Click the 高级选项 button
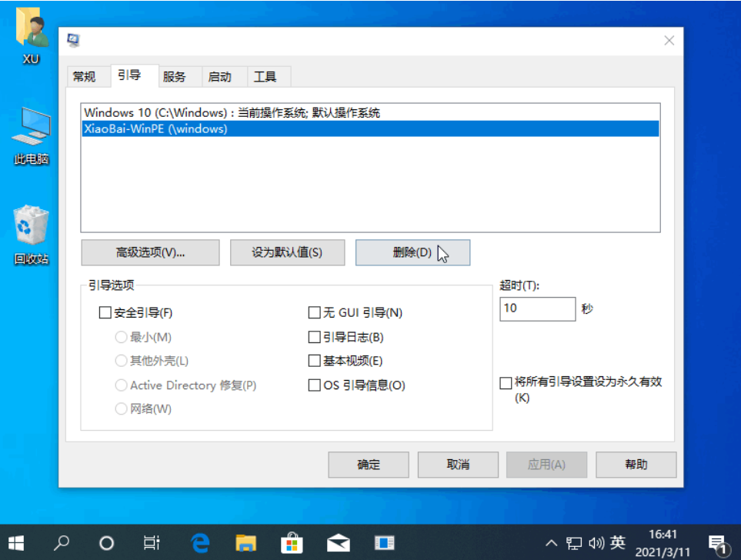741x560 pixels. coord(150,252)
